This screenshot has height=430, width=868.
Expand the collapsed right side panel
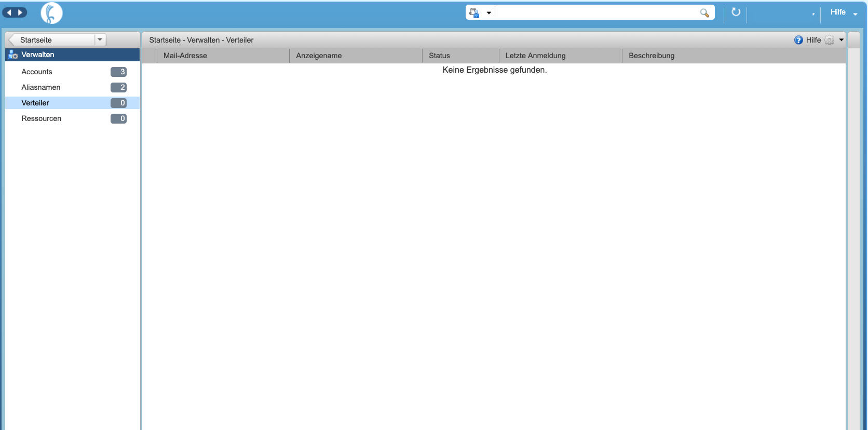coord(853,39)
